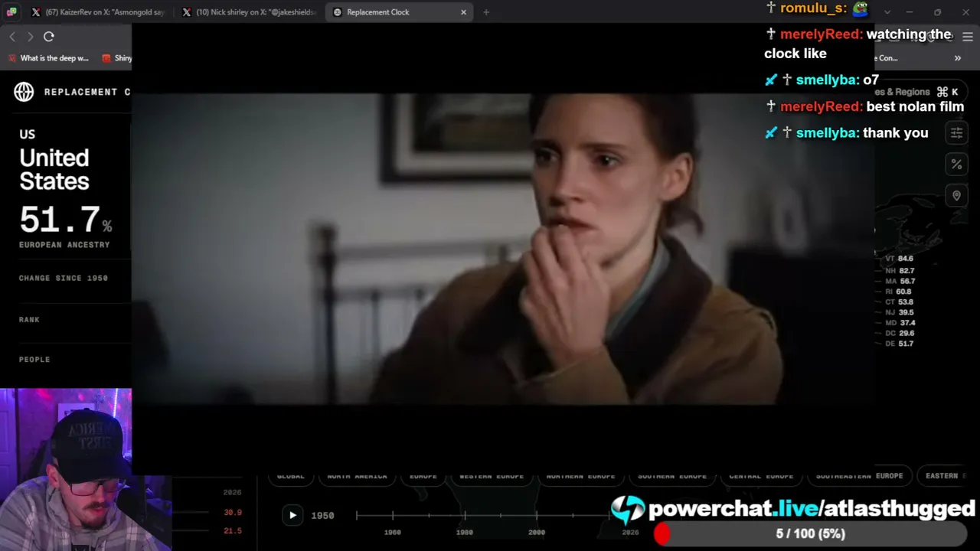This screenshot has height=551, width=980.
Task: Click the NJ 39.5 state entry
Action: tap(900, 312)
